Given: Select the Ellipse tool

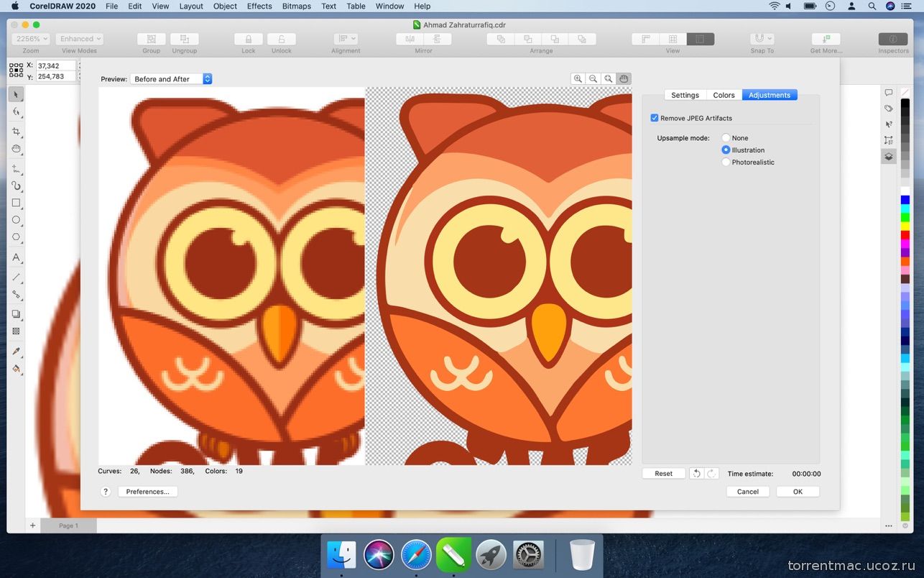Looking at the screenshot, I should click(16, 220).
